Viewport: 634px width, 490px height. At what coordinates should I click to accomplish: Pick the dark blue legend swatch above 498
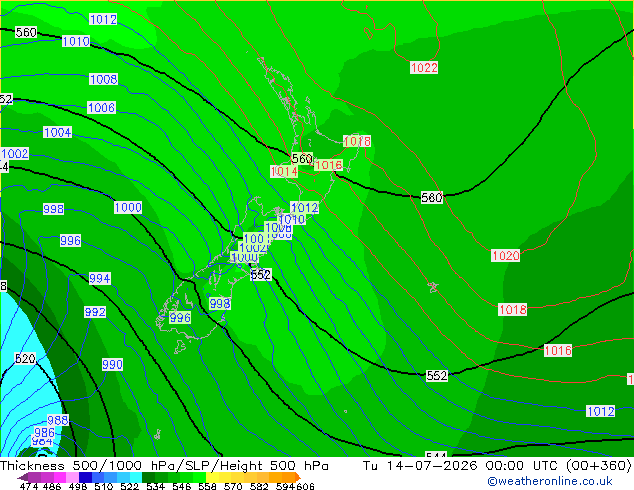pos(85,477)
